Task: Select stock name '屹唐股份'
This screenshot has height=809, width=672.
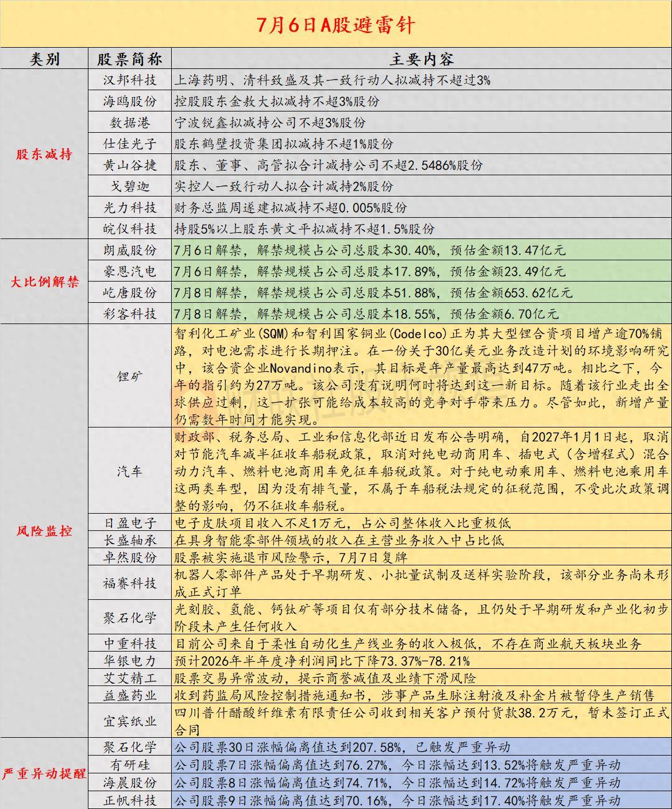Action: point(130,292)
